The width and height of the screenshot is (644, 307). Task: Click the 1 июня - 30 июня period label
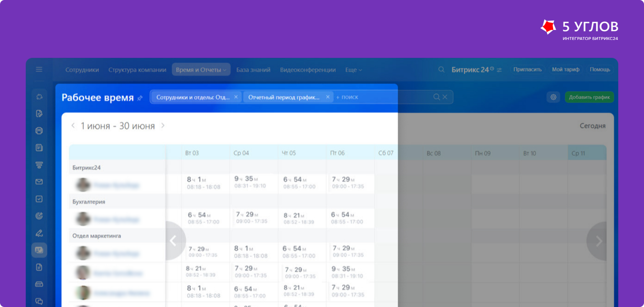(x=118, y=126)
